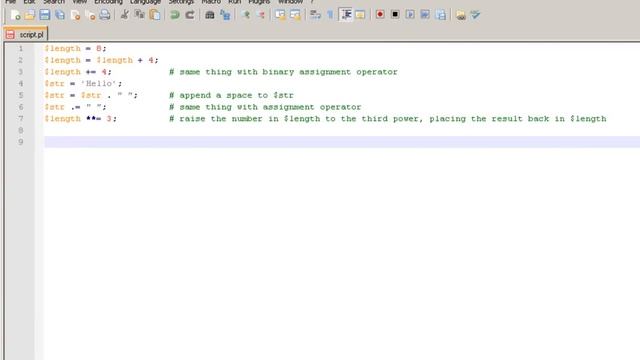Click the comment 'same thing with assignment operator'
This screenshot has height=360, width=640.
pyautogui.click(x=265, y=107)
